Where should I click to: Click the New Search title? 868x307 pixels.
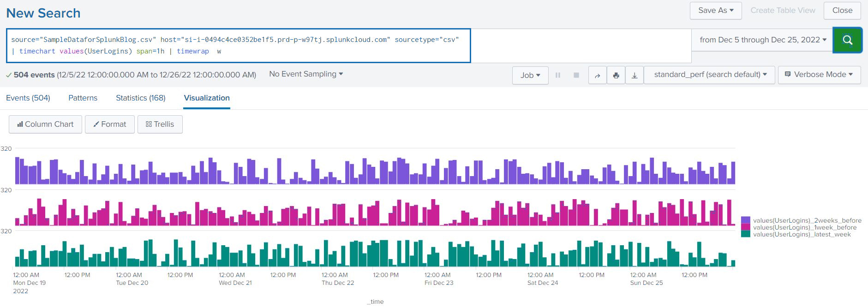click(x=43, y=13)
